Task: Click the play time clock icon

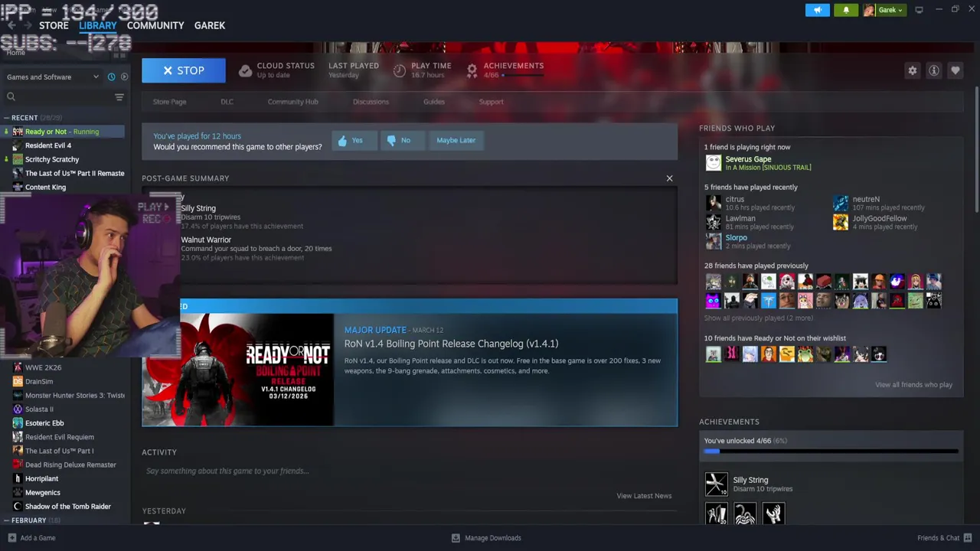Action: pos(400,70)
